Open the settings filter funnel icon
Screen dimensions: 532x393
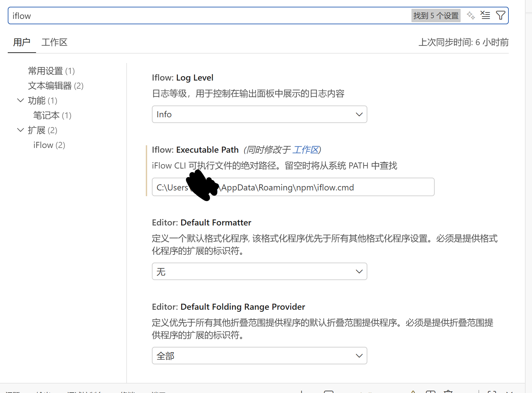coord(501,16)
